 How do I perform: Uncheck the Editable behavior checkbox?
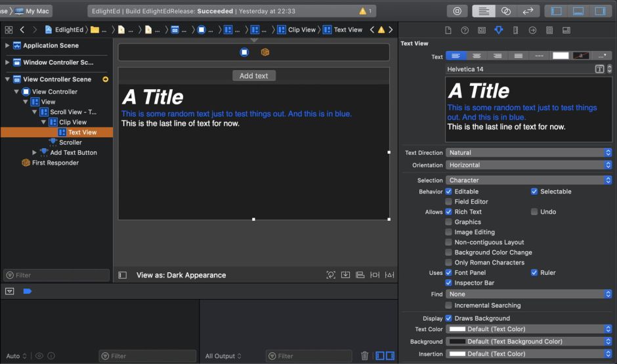click(x=449, y=192)
